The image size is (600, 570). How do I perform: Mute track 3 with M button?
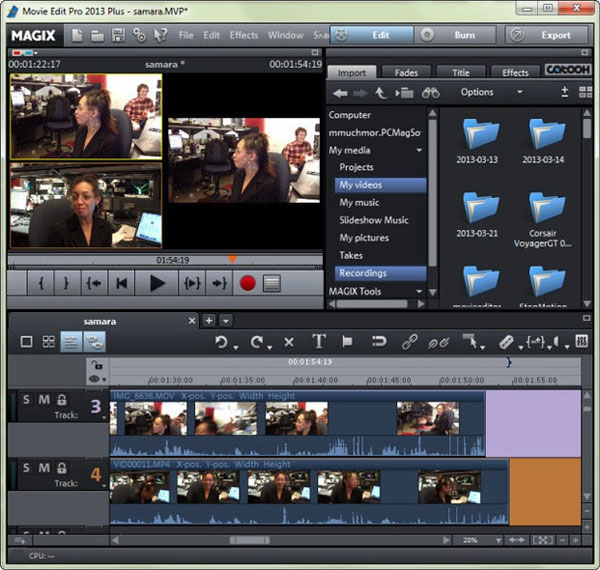pyautogui.click(x=44, y=400)
